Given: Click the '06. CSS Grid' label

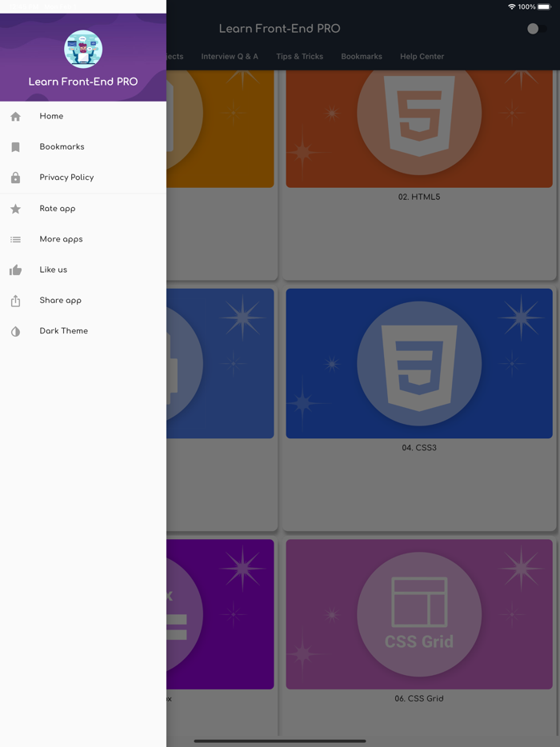Looking at the screenshot, I should pyautogui.click(x=419, y=698).
